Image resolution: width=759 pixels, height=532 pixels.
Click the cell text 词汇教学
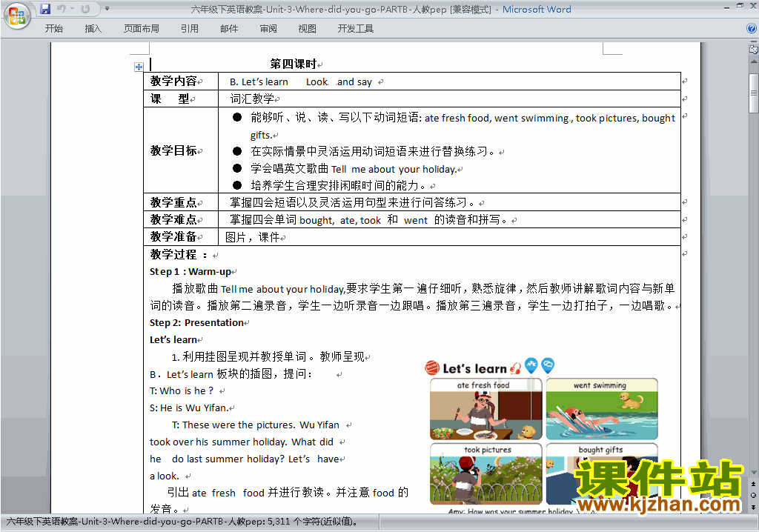point(252,99)
